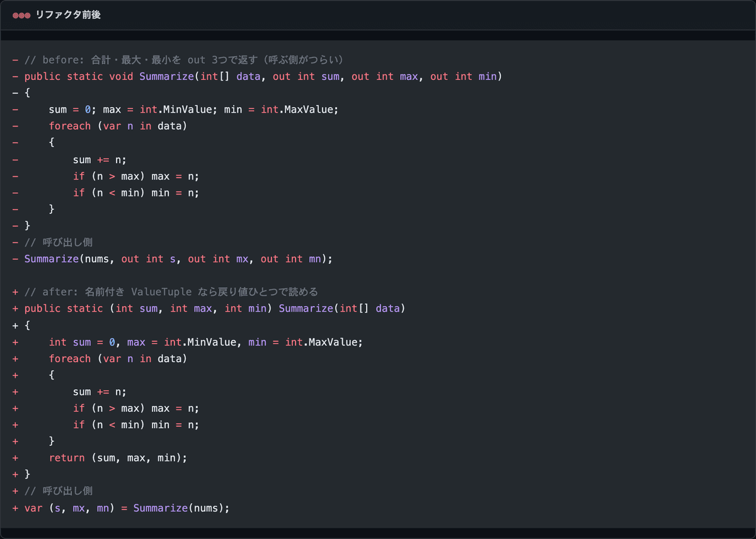Click the added 'int sum = 0, max' declaration

pyautogui.click(x=206, y=342)
